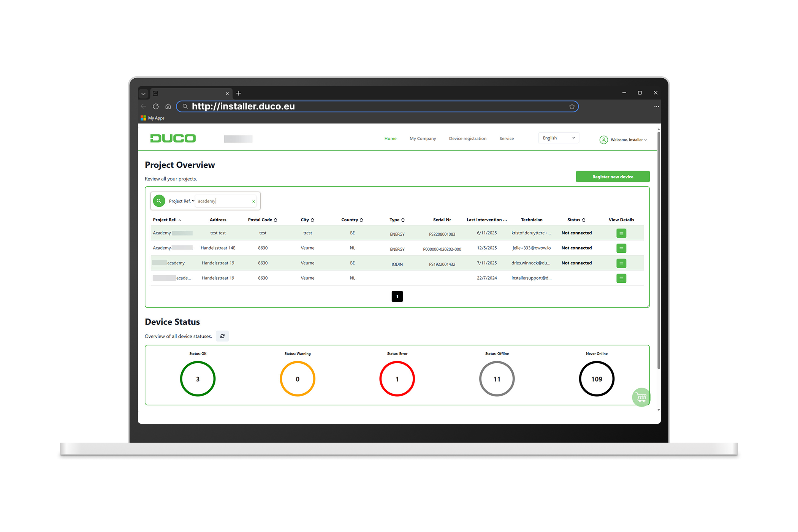Expand the 'Welcome, Installer' account menu
The width and height of the screenshot is (798, 532).
(627, 139)
